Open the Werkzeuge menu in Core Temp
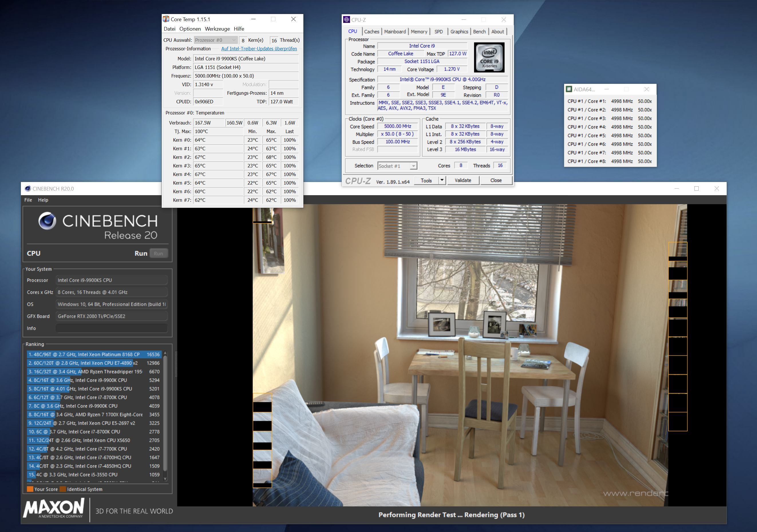The width and height of the screenshot is (757, 532). coord(217,29)
